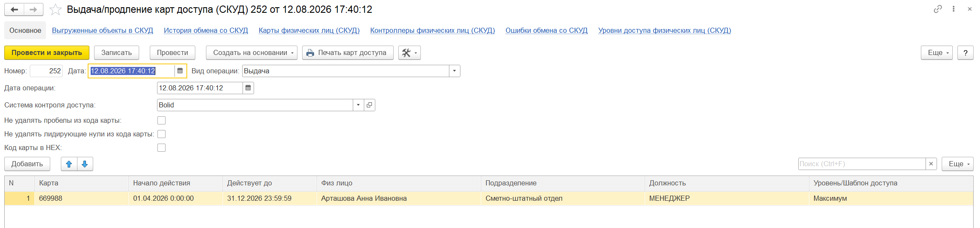Image resolution: width=980 pixels, height=228 pixels.
Task: Click the back navigation arrow
Action: [14, 9]
